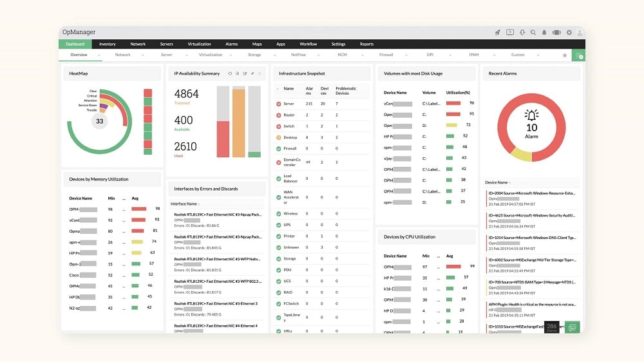Viewport: 644px width, 362px height.
Task: Expand the Storage sub-tab dropdown arrow
Action: (274, 55)
